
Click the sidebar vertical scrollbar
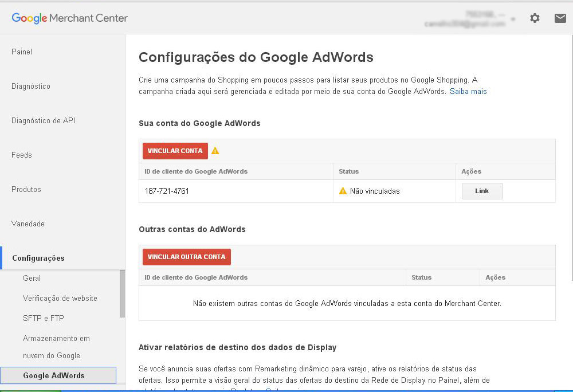[x=122, y=293]
